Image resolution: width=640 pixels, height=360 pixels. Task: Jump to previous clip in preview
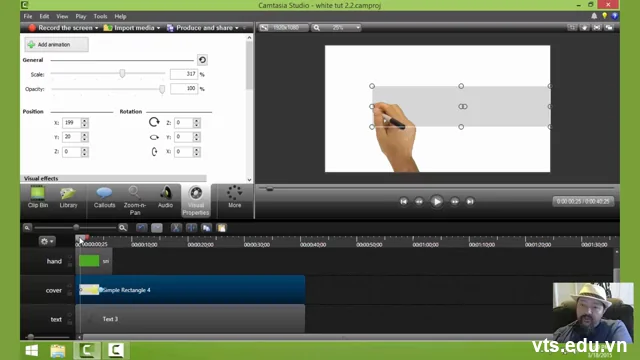click(x=404, y=201)
